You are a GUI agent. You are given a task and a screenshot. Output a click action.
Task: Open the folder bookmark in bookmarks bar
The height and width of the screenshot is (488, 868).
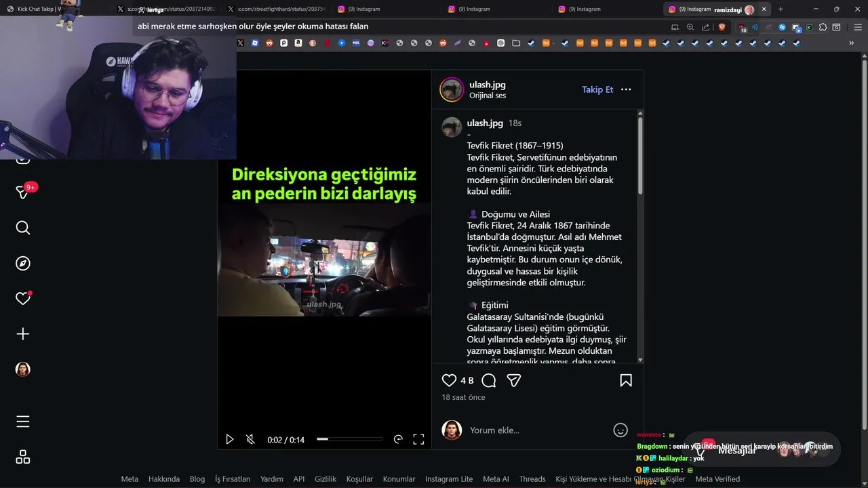516,43
